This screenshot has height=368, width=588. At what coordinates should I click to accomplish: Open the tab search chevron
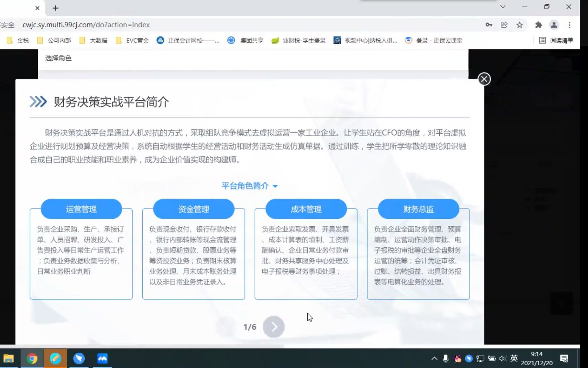503,7
